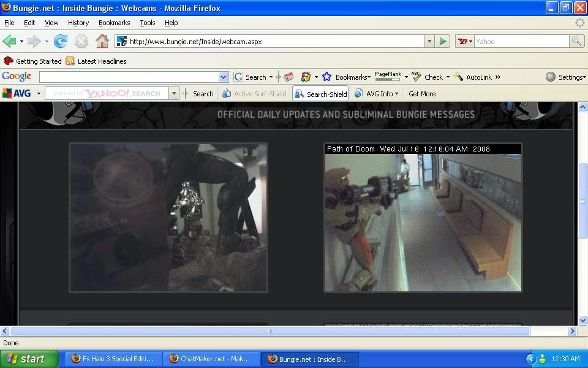Select the Bungie.net taskbar button
This screenshot has width=588, height=368.
point(309,359)
